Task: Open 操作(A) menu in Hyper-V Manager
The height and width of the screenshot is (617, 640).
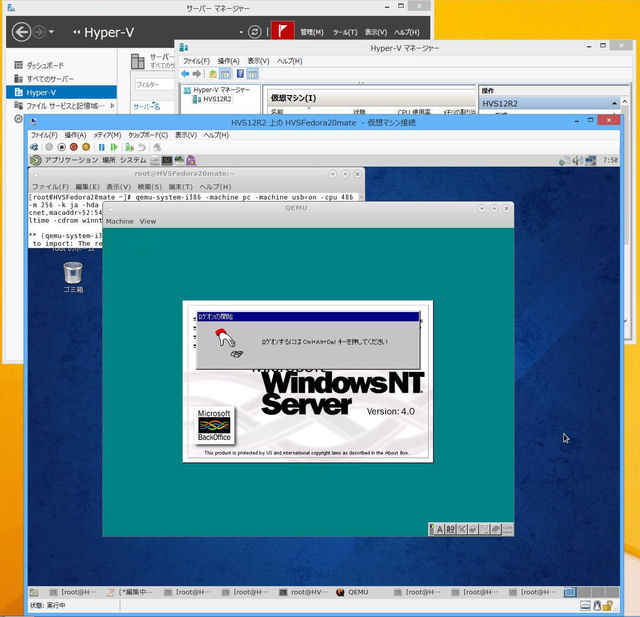Action: coord(229,61)
